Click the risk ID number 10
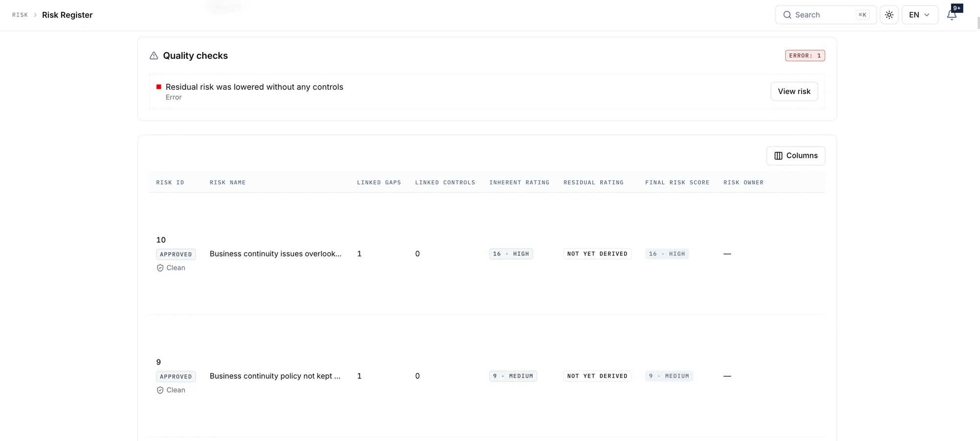Viewport: 980px width, 441px height. click(161, 240)
